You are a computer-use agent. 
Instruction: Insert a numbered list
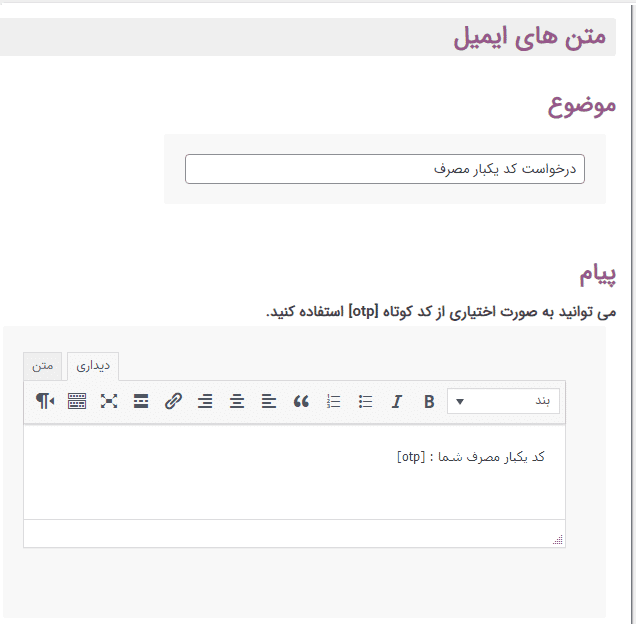pyautogui.click(x=333, y=402)
